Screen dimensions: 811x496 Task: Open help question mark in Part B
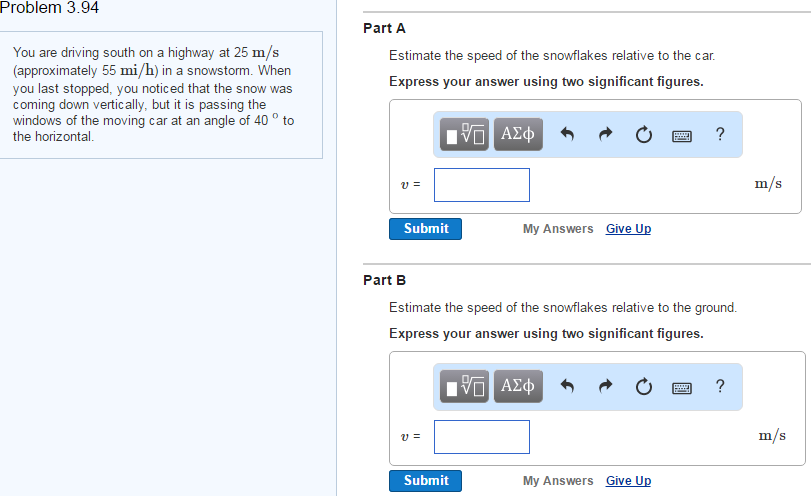coord(720,386)
